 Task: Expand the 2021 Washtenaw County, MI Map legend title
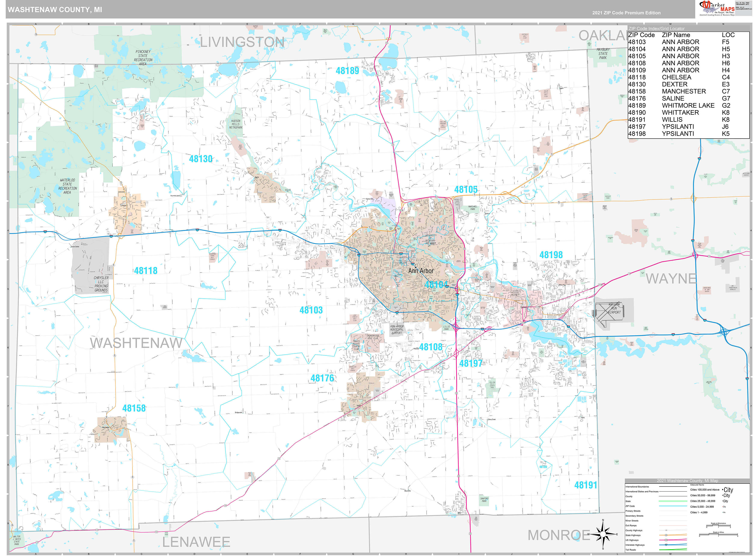point(688,481)
